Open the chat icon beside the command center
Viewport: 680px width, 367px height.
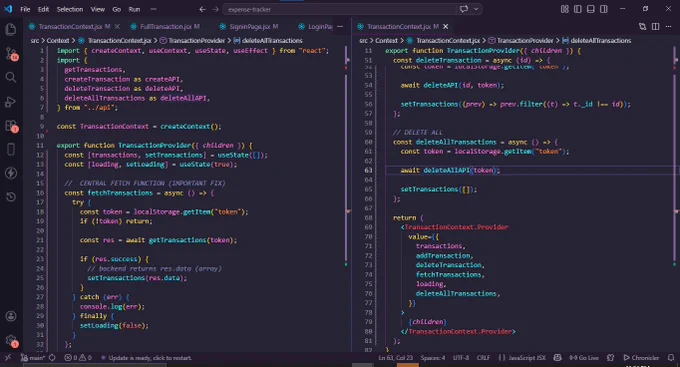(x=464, y=9)
